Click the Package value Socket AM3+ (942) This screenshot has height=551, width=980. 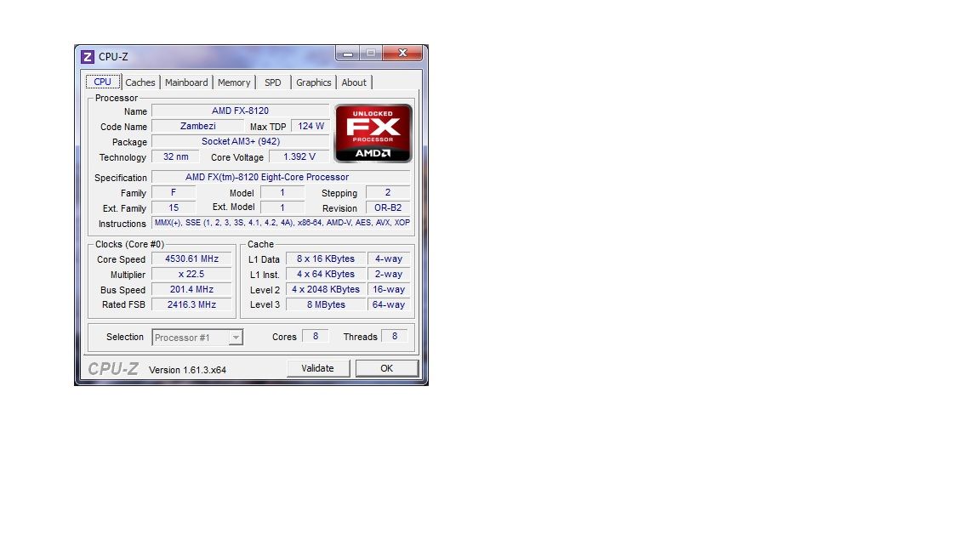(240, 141)
